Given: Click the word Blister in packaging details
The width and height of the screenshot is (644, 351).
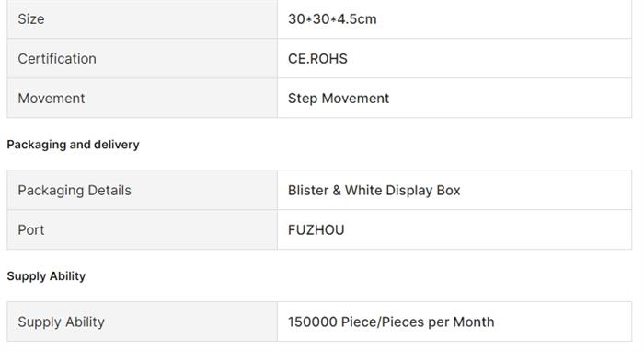Looking at the screenshot, I should pyautogui.click(x=308, y=190).
